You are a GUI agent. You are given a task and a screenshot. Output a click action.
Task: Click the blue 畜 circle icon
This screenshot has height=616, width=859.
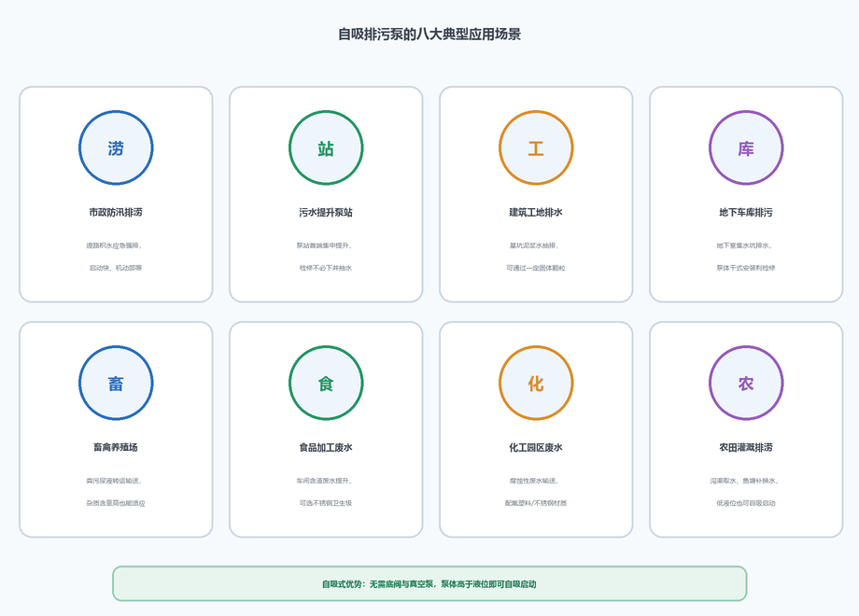click(x=116, y=383)
